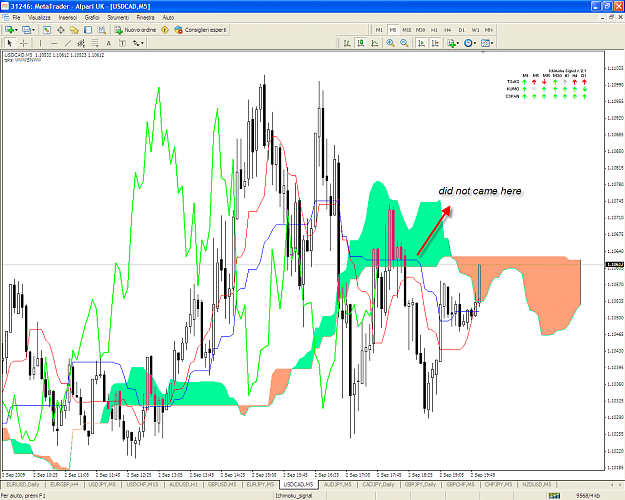Screen dimensions: 625x500
Task: Switch to the GBPUSD,M5 chart tab
Action: pyautogui.click(x=222, y=484)
